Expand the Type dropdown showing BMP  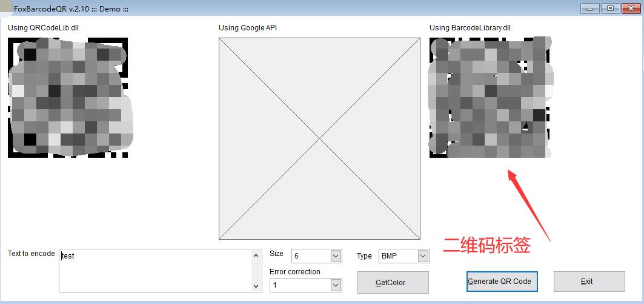pyautogui.click(x=423, y=256)
